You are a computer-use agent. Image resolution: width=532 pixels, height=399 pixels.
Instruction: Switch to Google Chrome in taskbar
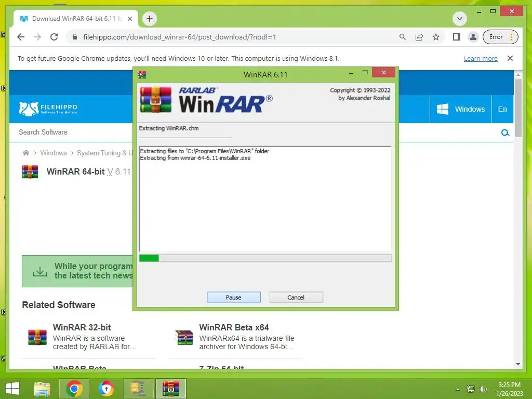(x=74, y=389)
